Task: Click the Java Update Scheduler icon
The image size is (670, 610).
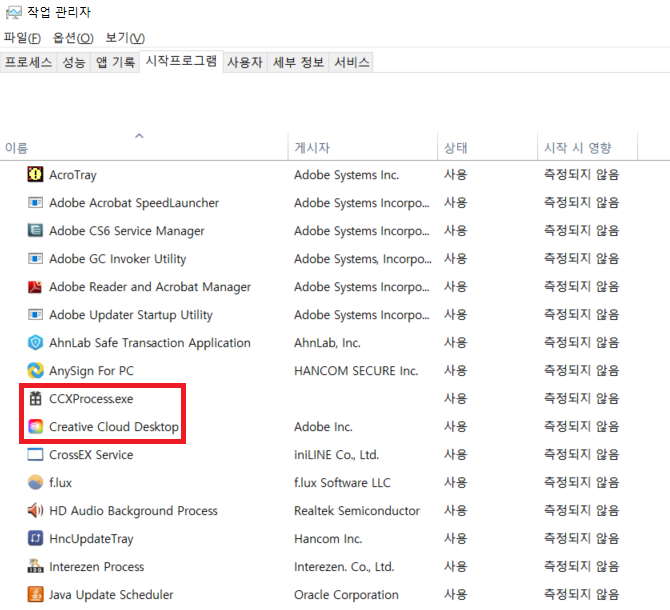Action: (35, 594)
